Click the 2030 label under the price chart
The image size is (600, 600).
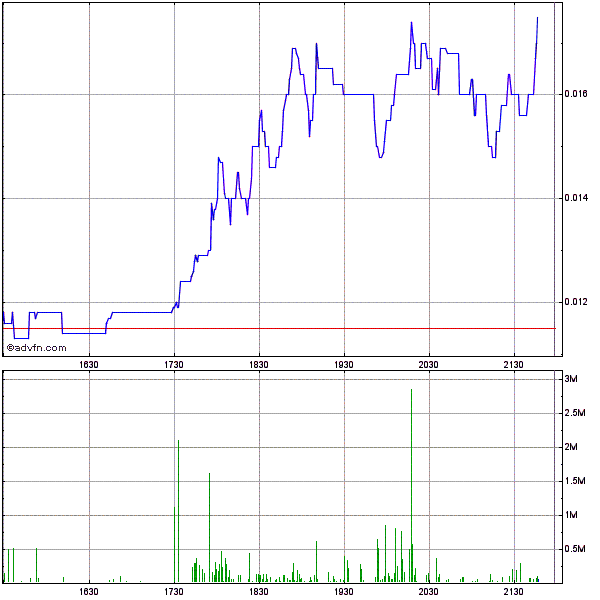coord(428,365)
